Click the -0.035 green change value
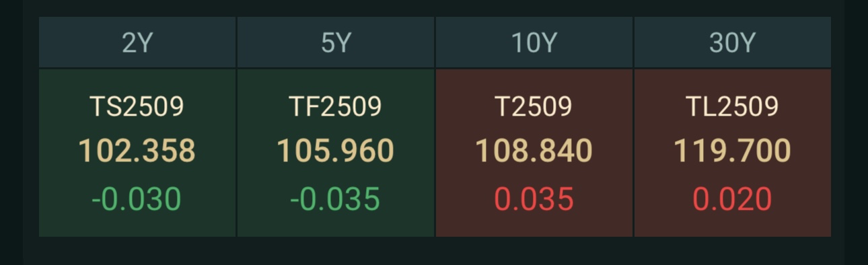 pos(336,199)
